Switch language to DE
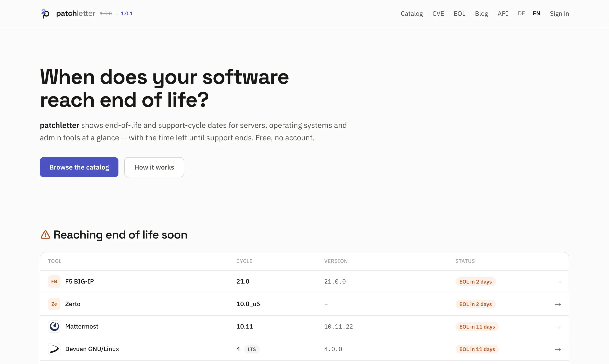 pos(521,13)
